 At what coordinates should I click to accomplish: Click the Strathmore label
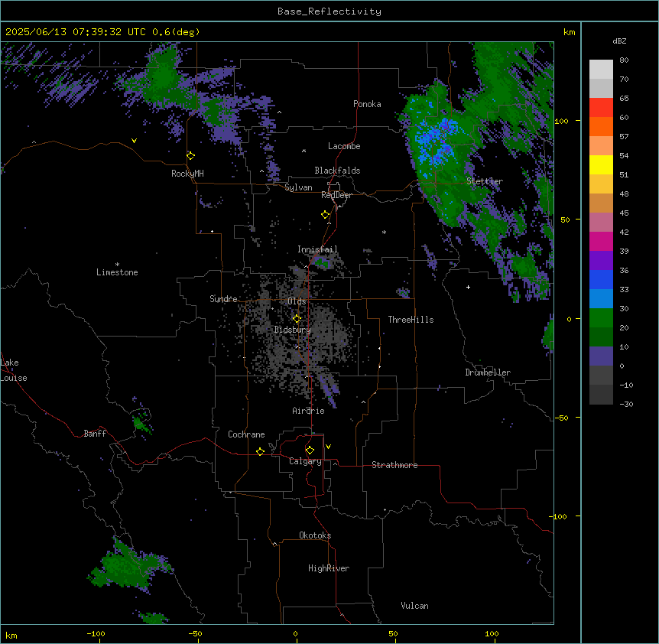pos(394,465)
